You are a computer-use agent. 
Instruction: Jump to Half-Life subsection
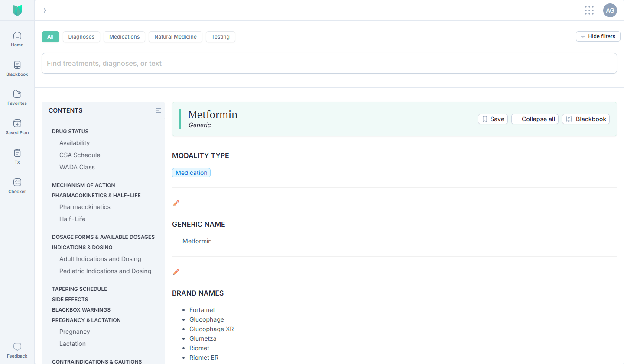pos(72,219)
